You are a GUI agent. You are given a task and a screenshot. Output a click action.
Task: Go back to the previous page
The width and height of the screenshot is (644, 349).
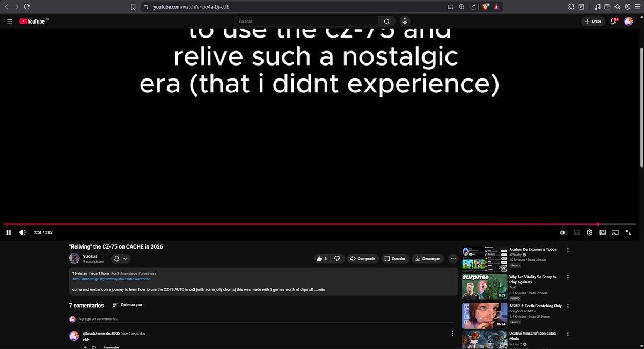[6, 7]
